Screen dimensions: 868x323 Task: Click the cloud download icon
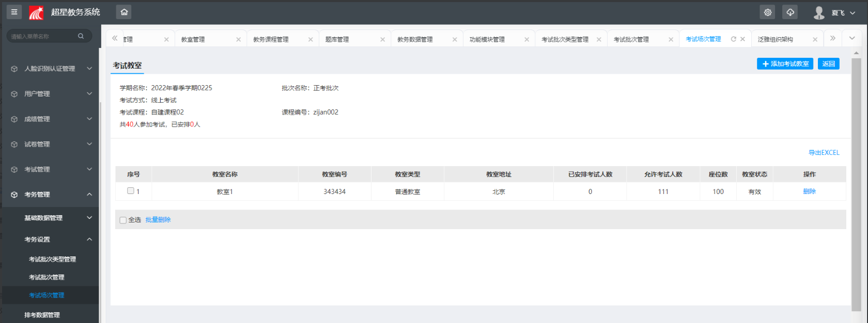click(791, 12)
